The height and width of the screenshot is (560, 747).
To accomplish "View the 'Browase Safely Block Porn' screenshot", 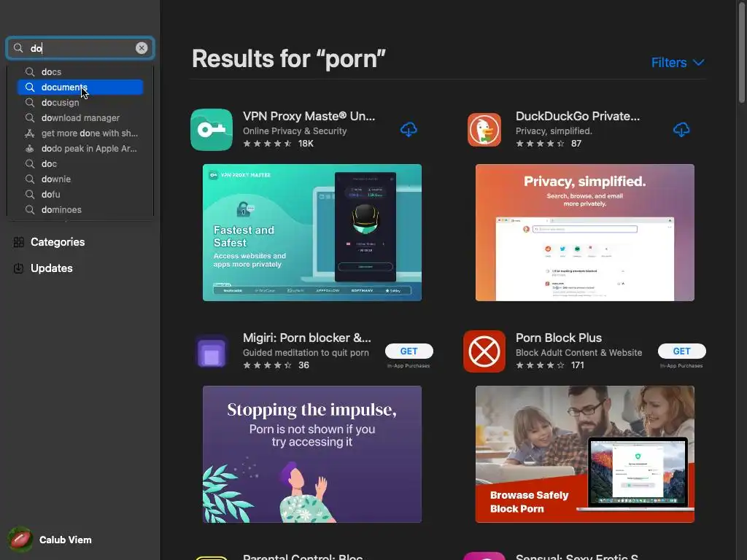I will click(x=584, y=454).
